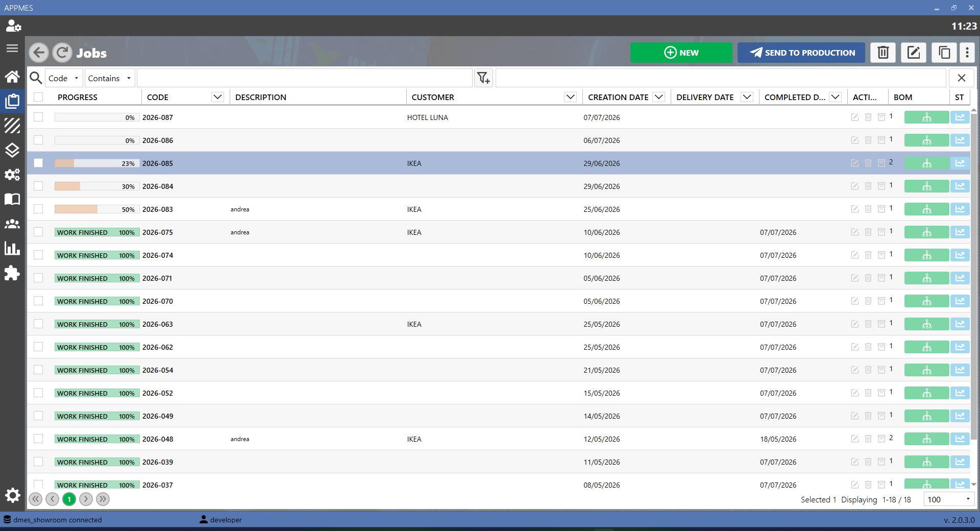Toggle the checkbox for job 2026-085
This screenshot has width=980, height=531.
coord(38,163)
